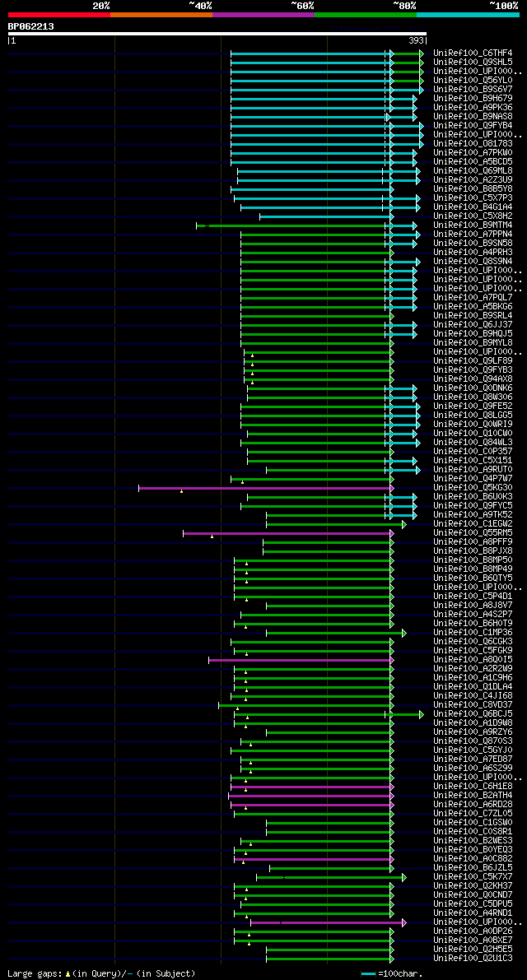Select the UniRef100_B6QTY5 label
This screenshot has width=527, height=980.
(x=473, y=578)
